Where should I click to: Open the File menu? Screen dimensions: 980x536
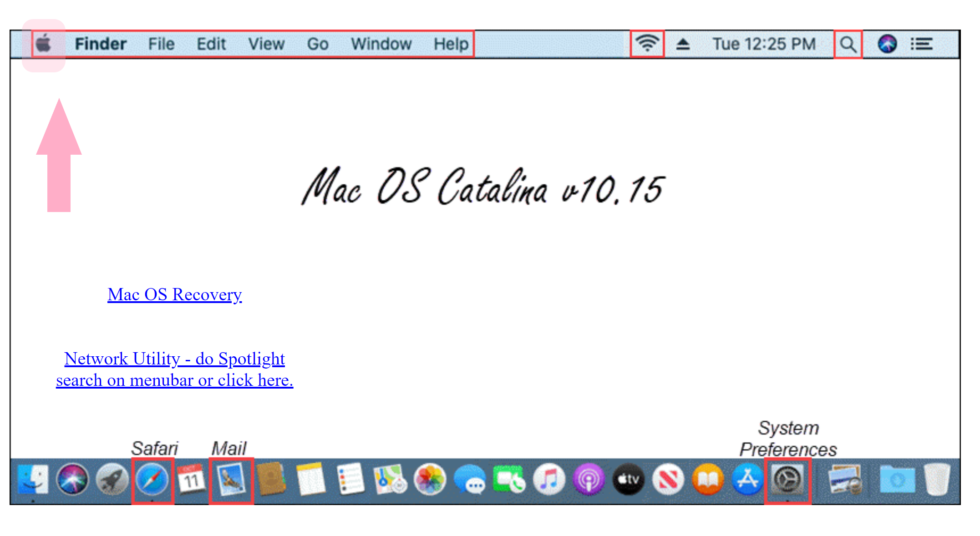point(161,44)
